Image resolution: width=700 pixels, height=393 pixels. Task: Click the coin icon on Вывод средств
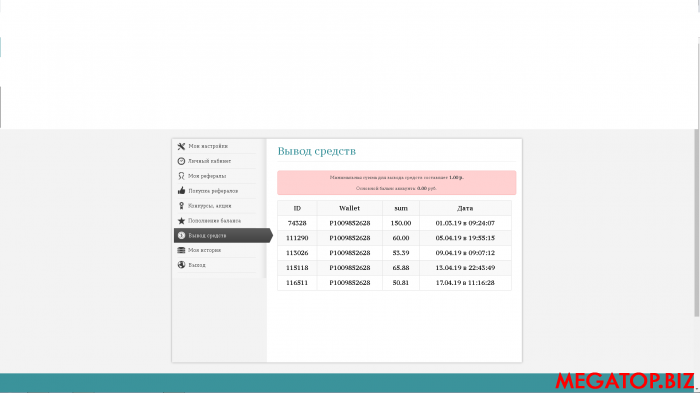[x=181, y=235]
